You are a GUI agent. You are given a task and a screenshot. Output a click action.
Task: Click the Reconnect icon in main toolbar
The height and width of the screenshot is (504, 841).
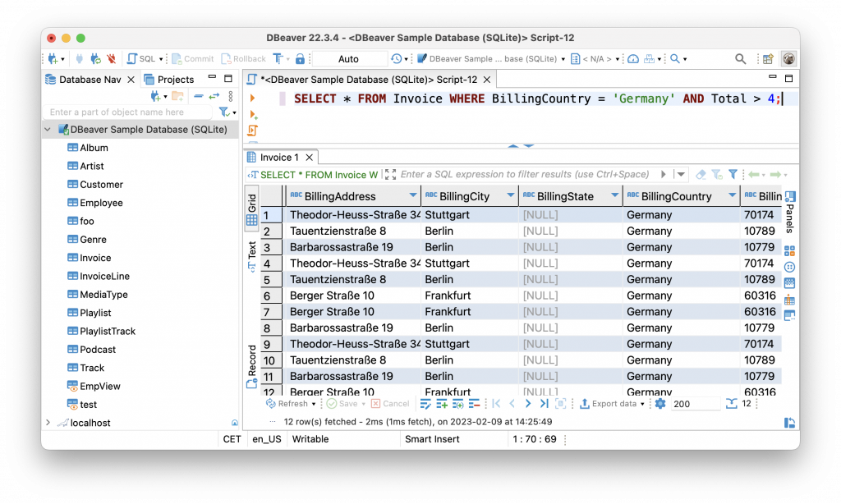click(95, 58)
